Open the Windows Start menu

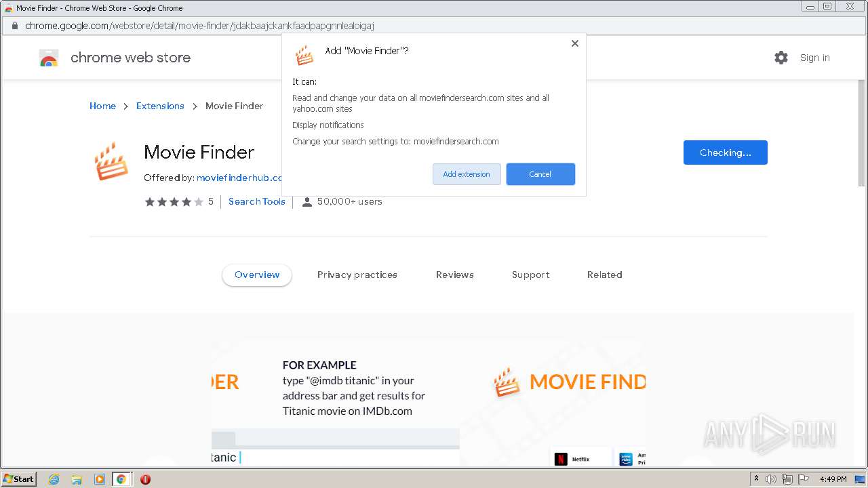coord(18,479)
